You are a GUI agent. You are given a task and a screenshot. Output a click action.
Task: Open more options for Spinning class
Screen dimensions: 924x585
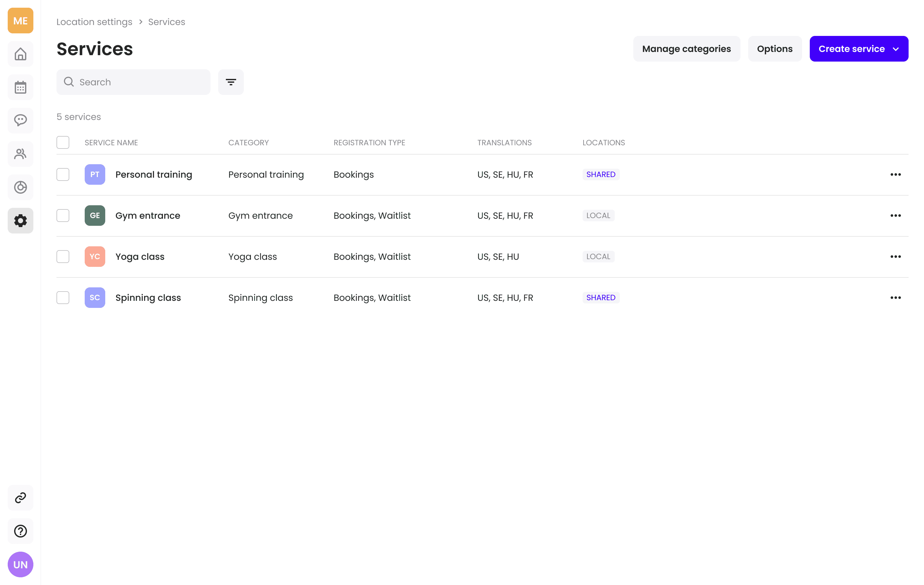895,298
